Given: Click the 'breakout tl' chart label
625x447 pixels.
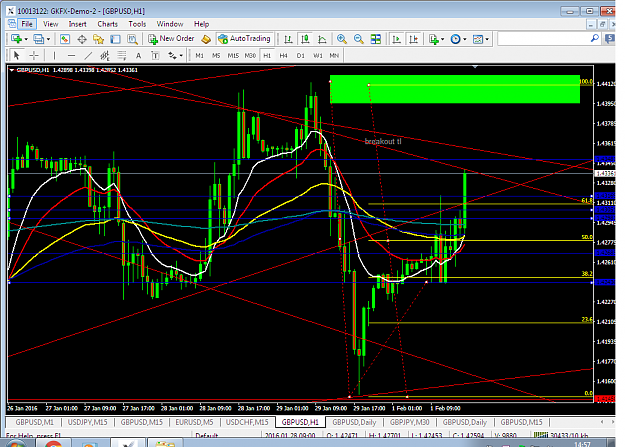Looking at the screenshot, I should coord(383,141).
